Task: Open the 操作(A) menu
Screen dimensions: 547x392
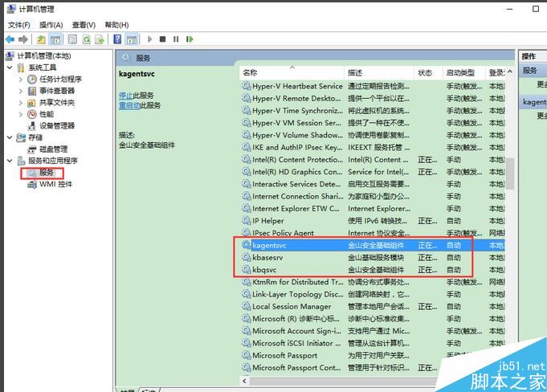Action: 51,25
